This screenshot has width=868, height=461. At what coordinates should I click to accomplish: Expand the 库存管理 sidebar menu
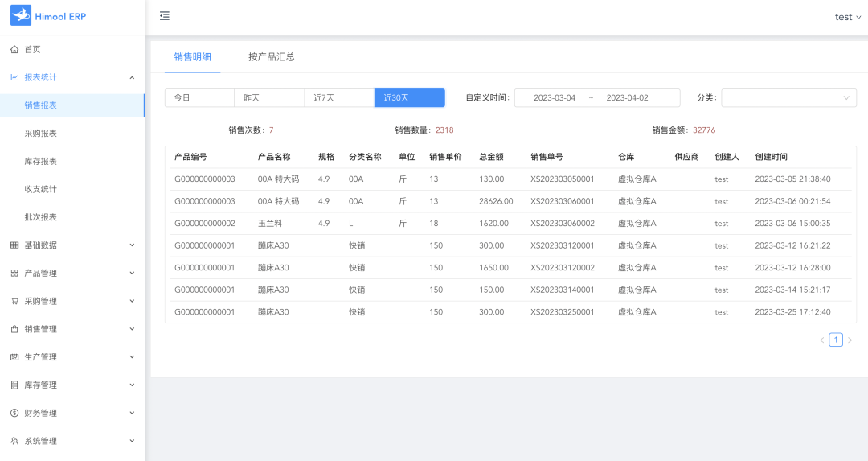point(72,385)
